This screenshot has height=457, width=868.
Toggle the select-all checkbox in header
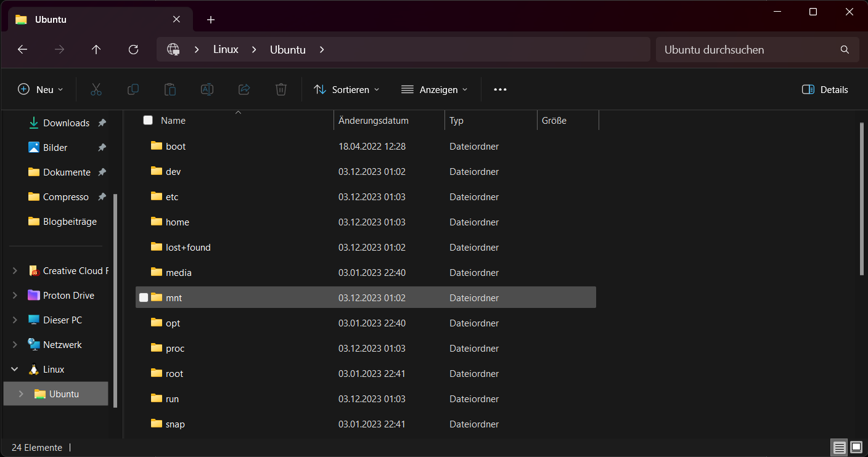(x=148, y=121)
